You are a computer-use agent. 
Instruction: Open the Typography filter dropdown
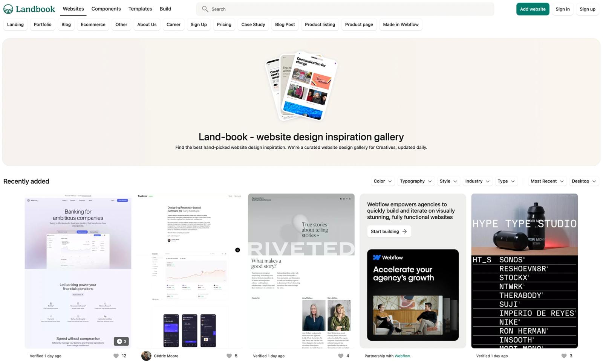point(416,181)
